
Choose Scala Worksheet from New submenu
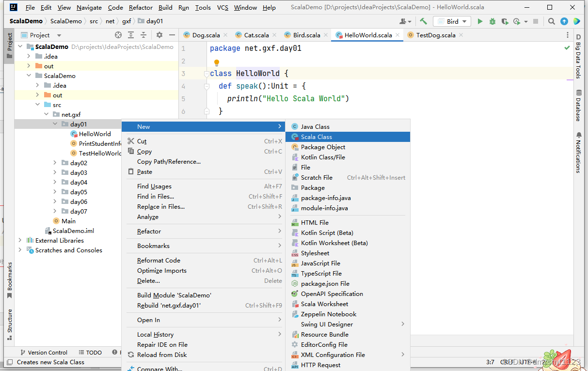(x=348, y=304)
